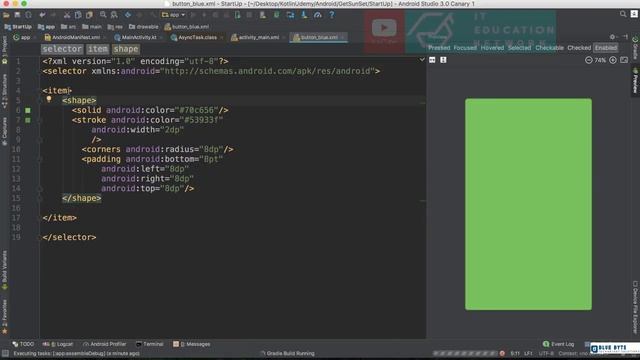Click the drawable folder breadcrumb
Screen dimensions: 640x360
point(144,27)
